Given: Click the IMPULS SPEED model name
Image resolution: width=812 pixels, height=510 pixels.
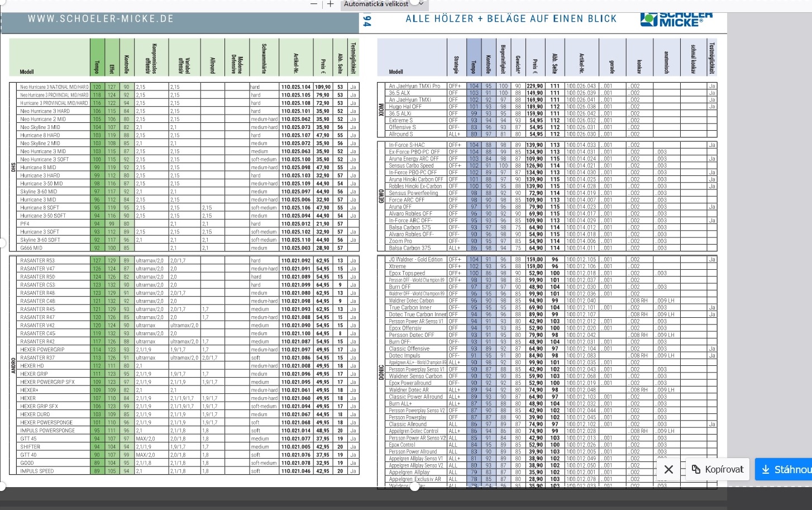Looking at the screenshot, I should (37, 471).
